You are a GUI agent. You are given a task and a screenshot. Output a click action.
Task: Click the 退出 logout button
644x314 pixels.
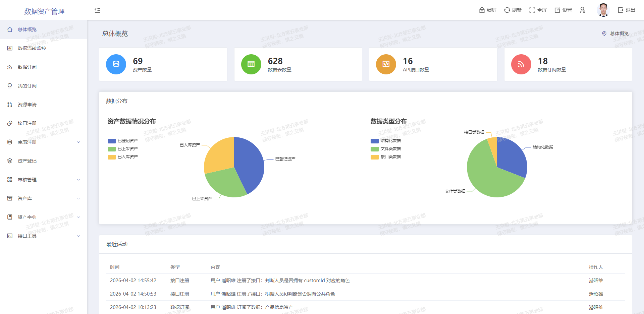(627, 10)
